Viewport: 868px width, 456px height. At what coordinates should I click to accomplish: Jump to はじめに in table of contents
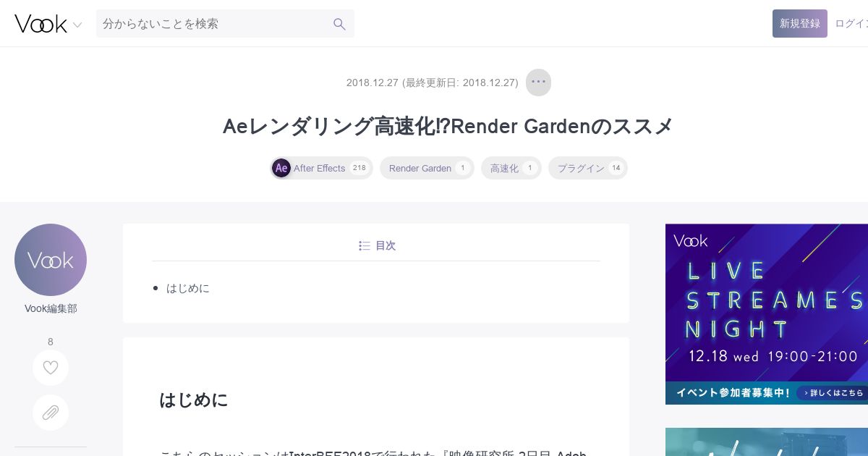click(x=188, y=288)
